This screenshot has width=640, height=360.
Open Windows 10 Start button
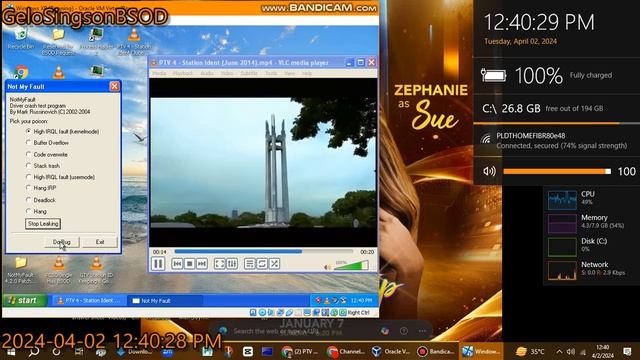coord(11,351)
